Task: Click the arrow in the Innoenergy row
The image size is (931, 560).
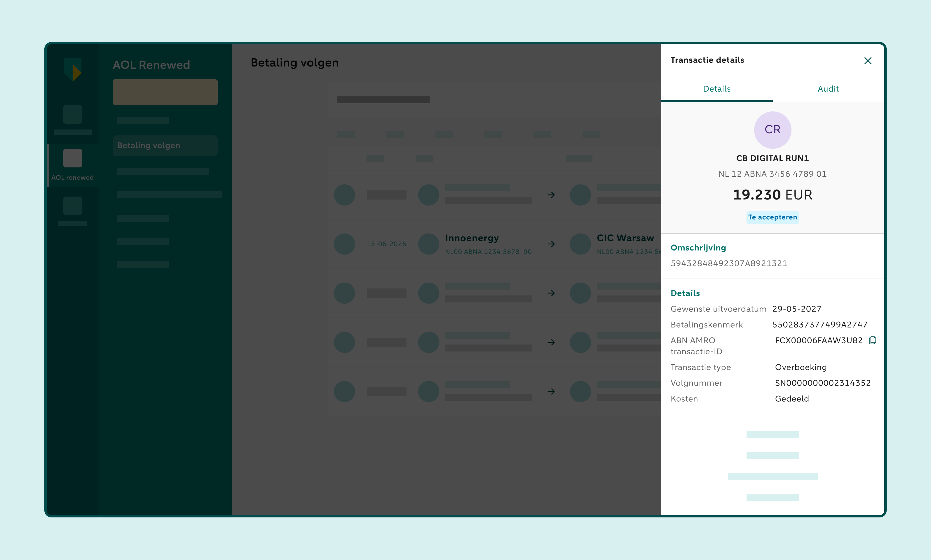Action: (x=551, y=244)
